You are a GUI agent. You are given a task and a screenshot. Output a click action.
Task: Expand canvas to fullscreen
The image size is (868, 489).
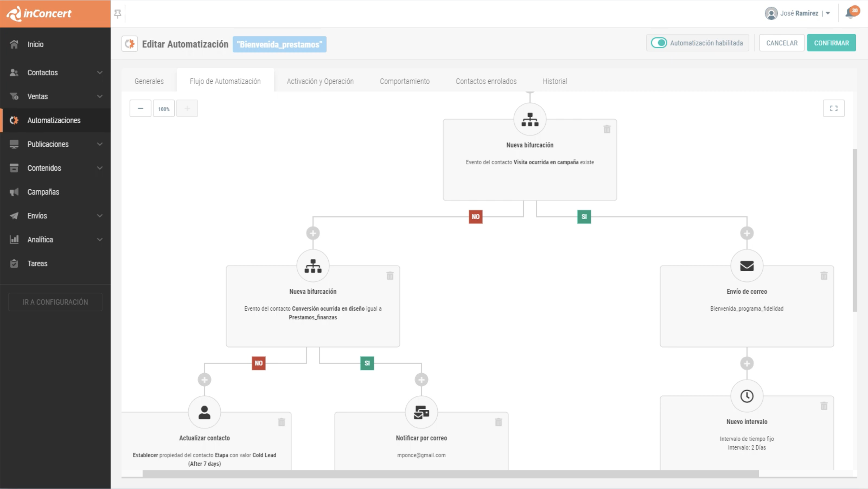(x=834, y=109)
